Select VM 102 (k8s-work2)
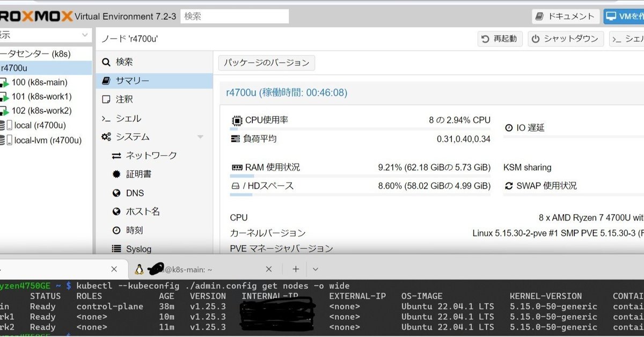644x337 pixels. (x=41, y=111)
